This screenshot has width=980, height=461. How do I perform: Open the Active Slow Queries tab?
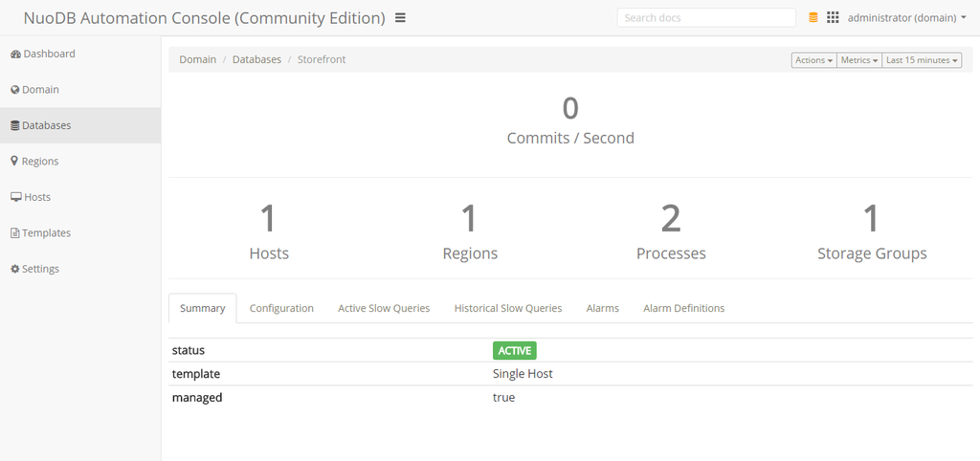coord(384,308)
